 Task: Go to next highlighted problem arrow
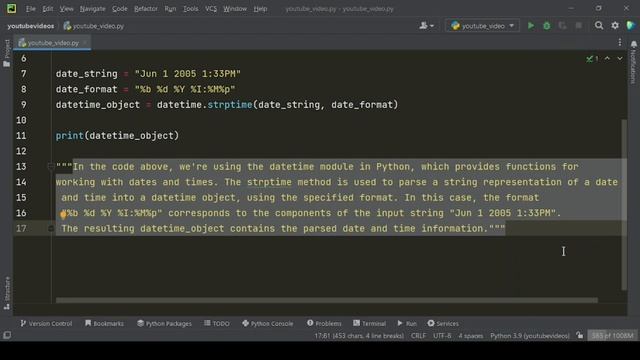tap(620, 59)
